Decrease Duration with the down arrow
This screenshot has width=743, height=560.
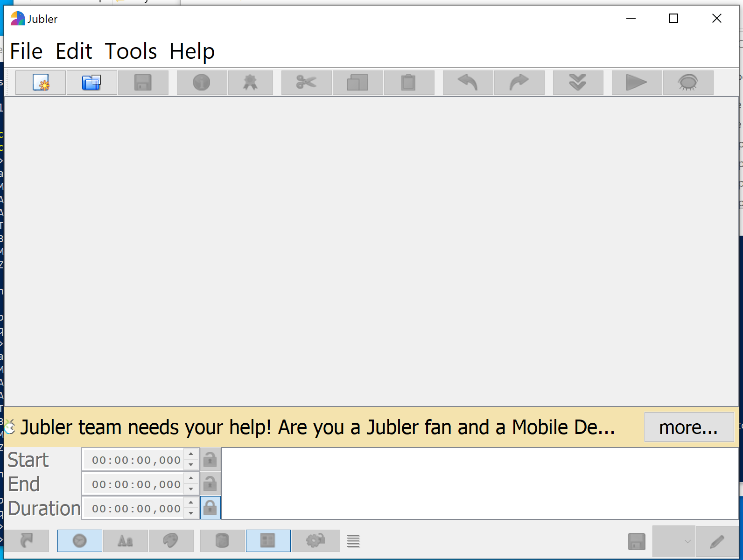[191, 513]
